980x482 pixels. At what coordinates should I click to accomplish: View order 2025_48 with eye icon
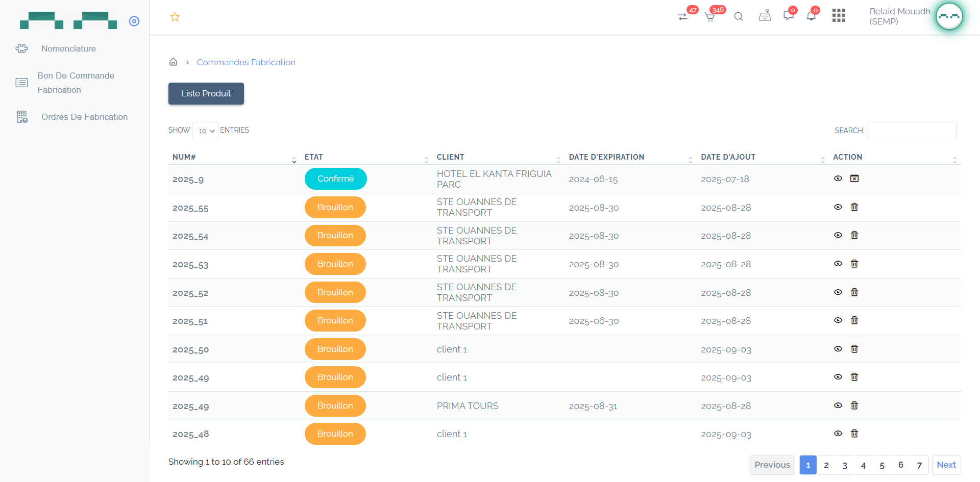coord(838,434)
